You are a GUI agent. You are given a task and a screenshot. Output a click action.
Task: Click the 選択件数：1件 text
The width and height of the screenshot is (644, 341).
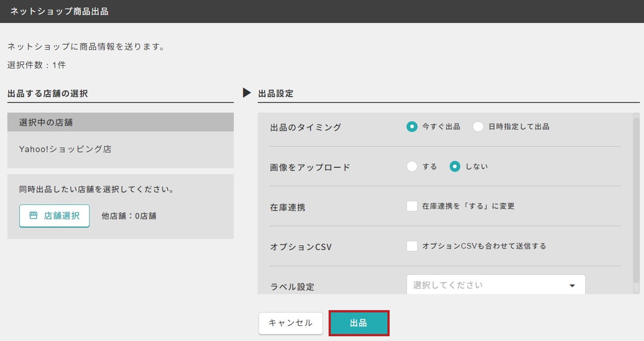tap(36, 65)
